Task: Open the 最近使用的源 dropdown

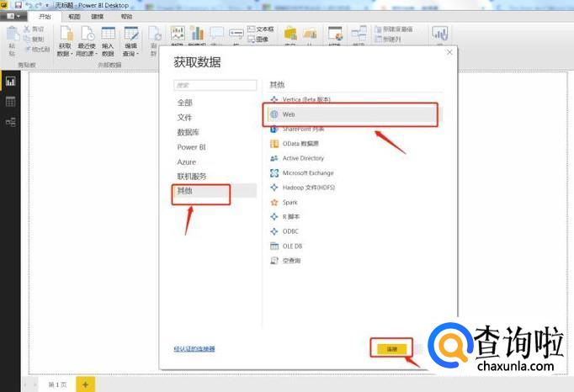Action: click(88, 41)
